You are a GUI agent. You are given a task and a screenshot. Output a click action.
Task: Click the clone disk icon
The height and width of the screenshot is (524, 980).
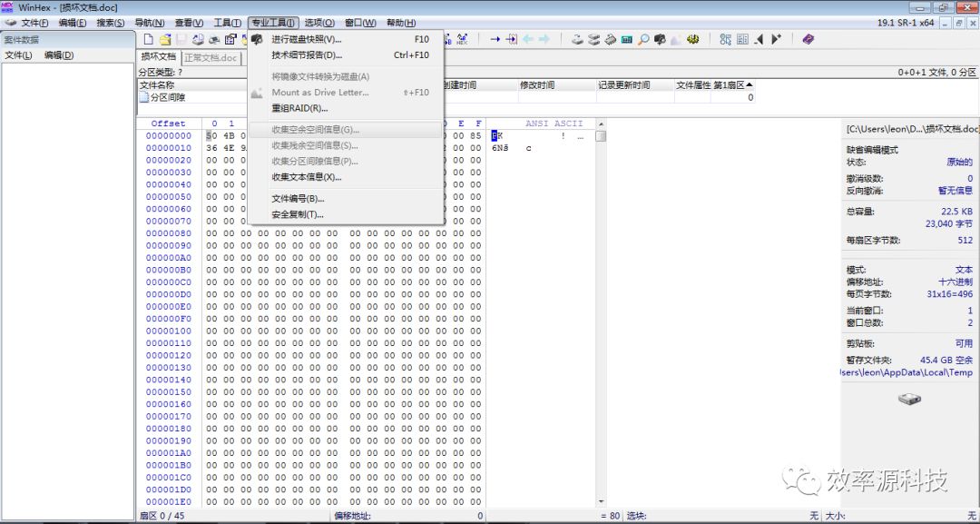[593, 39]
